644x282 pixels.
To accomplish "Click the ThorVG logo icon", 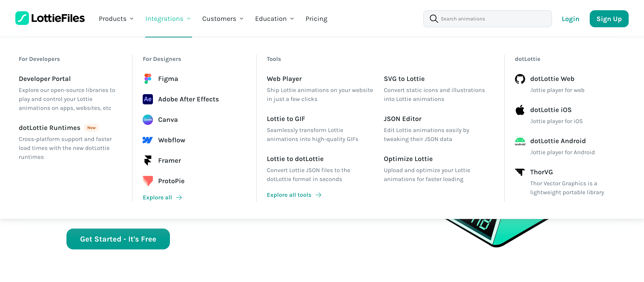I will pos(520,172).
